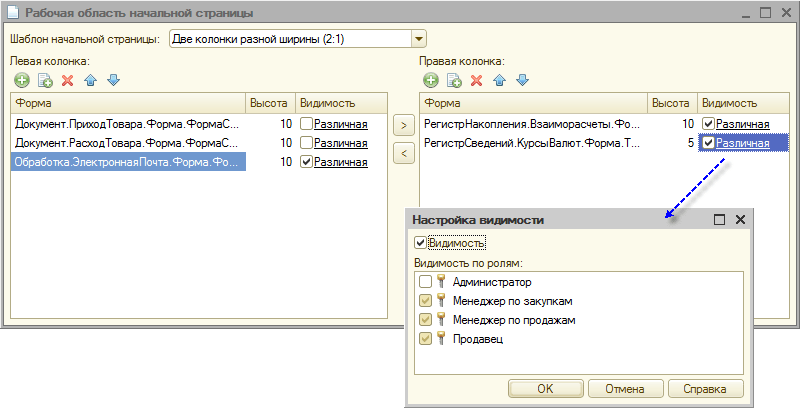Select the Документ.РасходТовара row
Viewport: 800px width, 408px height.
[x=127, y=143]
